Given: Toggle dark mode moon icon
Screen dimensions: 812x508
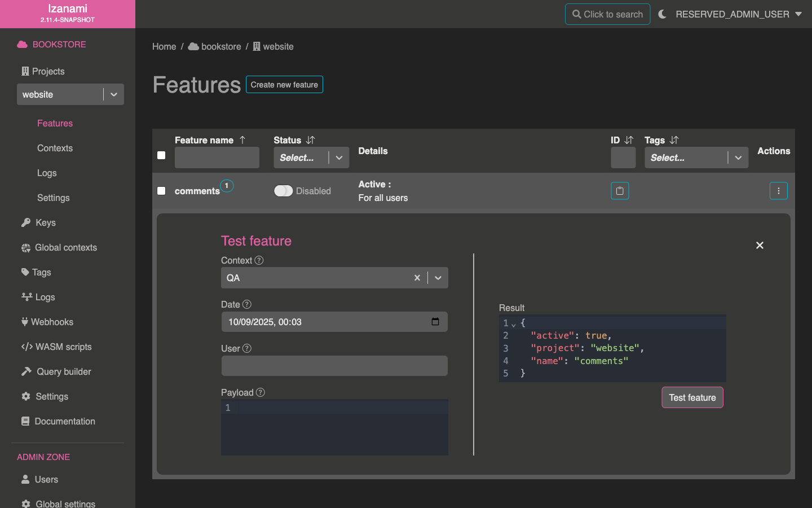Looking at the screenshot, I should tap(662, 14).
